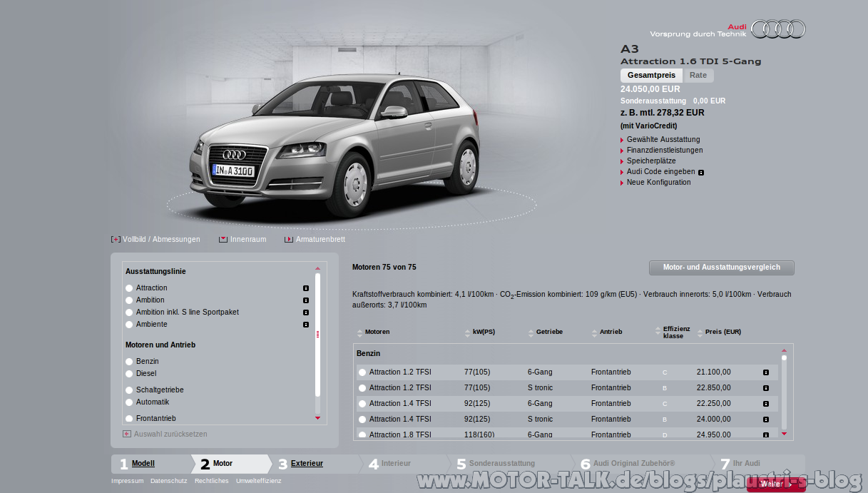868x493 pixels.
Task: Click the red Weiter button
Action: (x=776, y=484)
